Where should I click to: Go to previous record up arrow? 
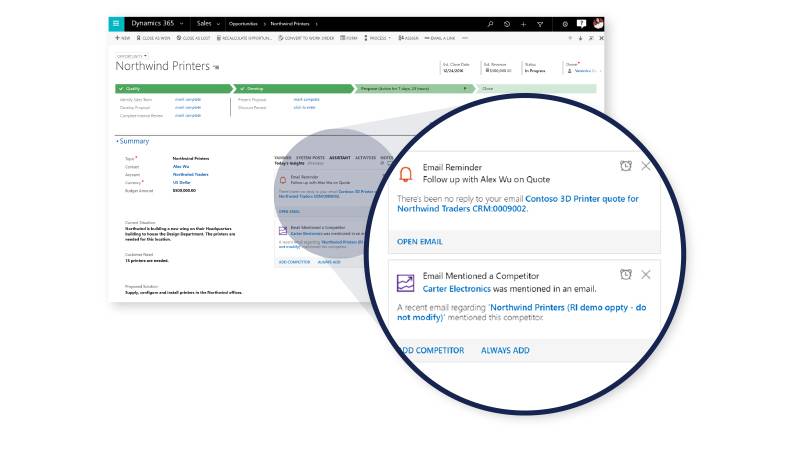pyautogui.click(x=570, y=38)
